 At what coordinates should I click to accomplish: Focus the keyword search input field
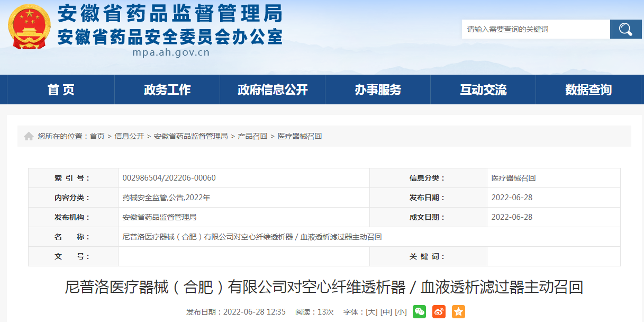[x=536, y=29]
